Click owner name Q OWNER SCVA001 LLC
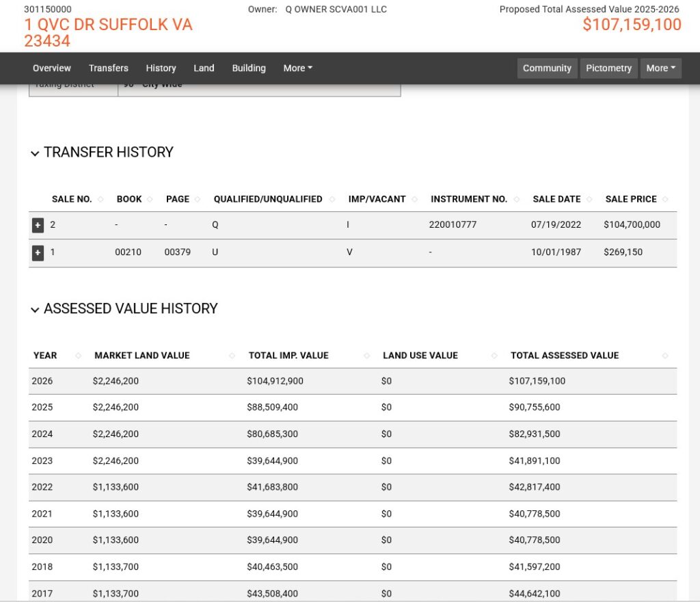This screenshot has height=602, width=700. tap(336, 10)
